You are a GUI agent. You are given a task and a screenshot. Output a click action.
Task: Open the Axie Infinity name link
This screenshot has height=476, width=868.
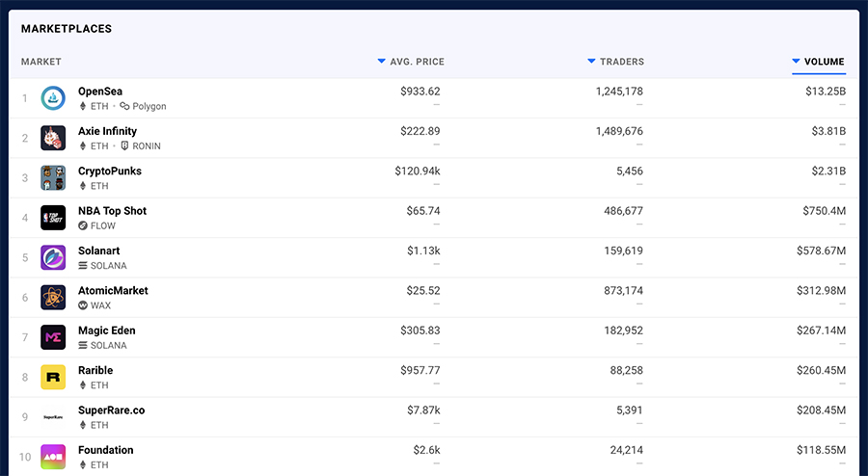(x=107, y=131)
